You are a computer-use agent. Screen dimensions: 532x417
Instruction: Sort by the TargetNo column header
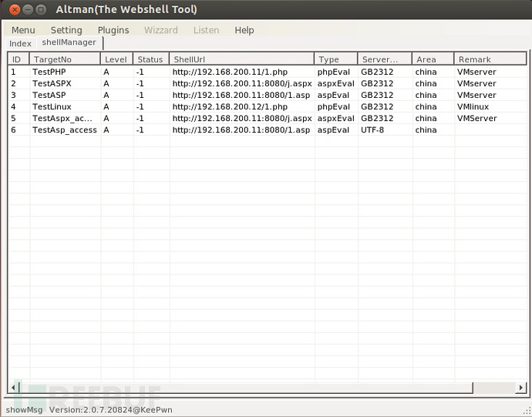pyautogui.click(x=65, y=59)
